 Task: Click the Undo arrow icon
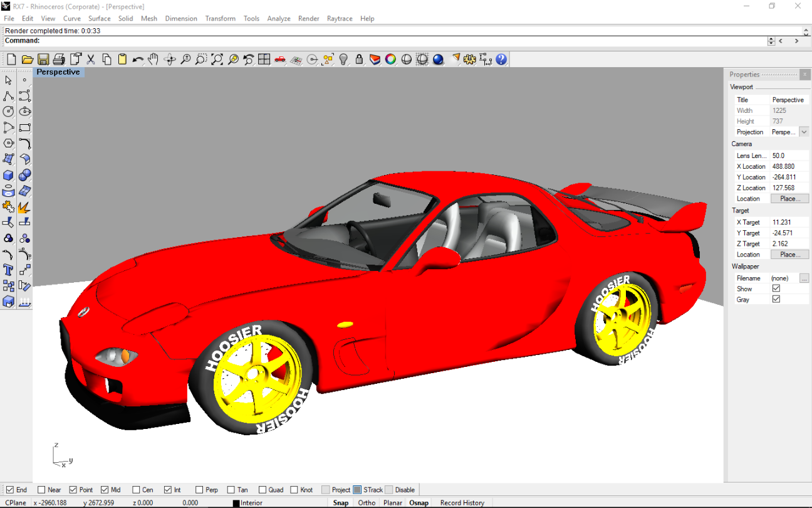click(x=138, y=60)
